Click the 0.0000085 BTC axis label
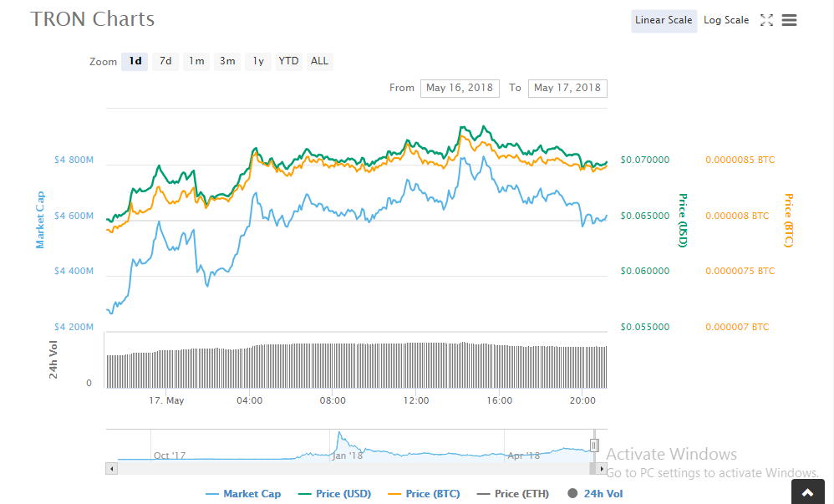 pyautogui.click(x=740, y=160)
